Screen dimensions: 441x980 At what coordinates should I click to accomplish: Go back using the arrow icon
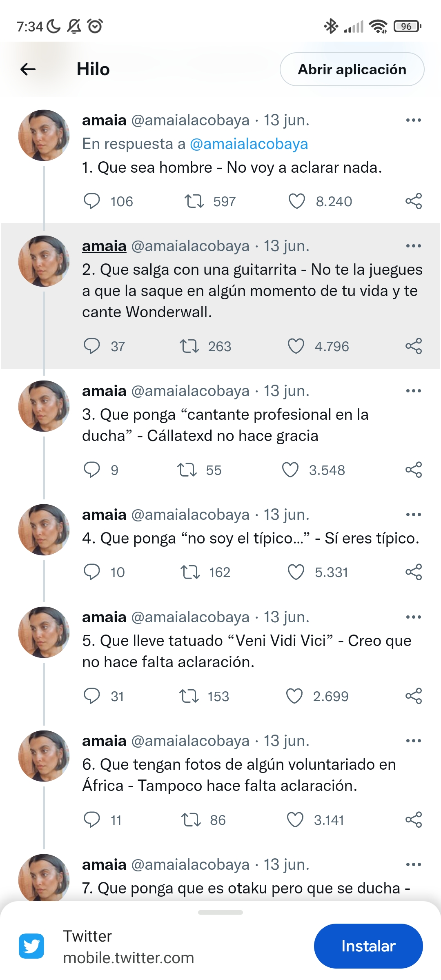click(28, 69)
